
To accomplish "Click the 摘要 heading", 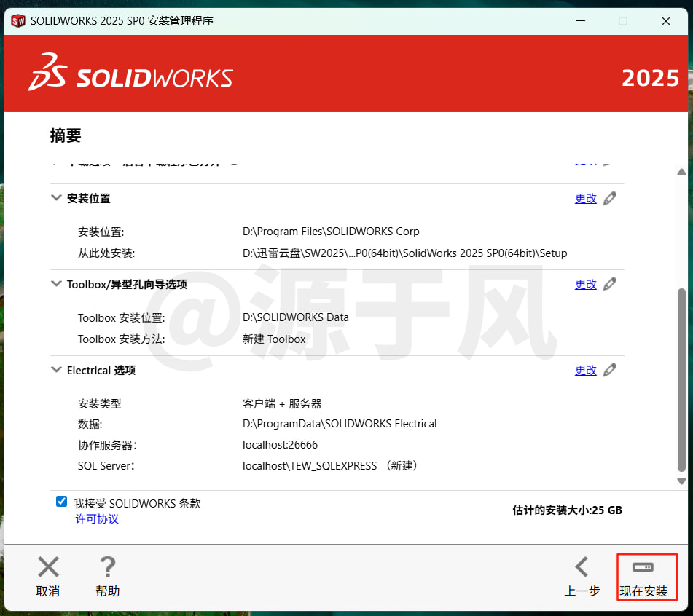I will [x=66, y=135].
